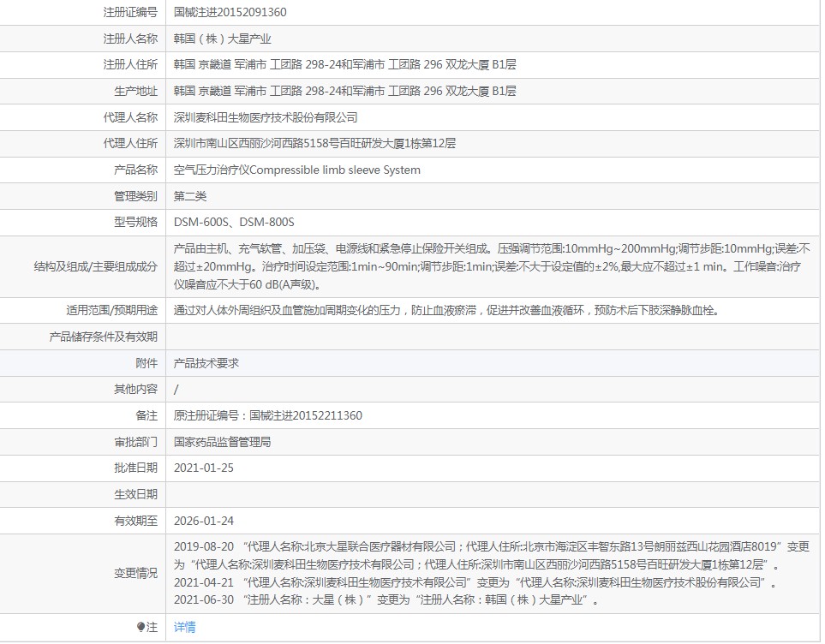The image size is (825, 644).
Task: Click the 代理人名称 label
Action: pos(130,117)
